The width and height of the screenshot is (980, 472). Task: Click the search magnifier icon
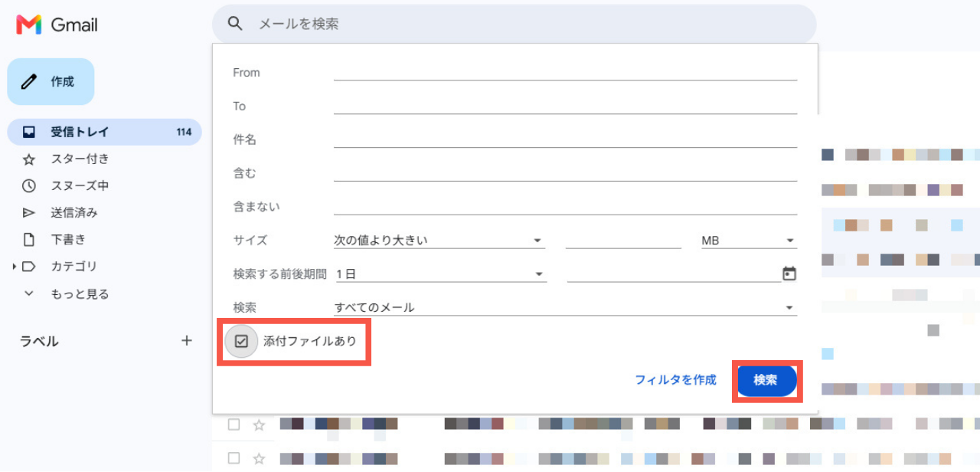(235, 24)
